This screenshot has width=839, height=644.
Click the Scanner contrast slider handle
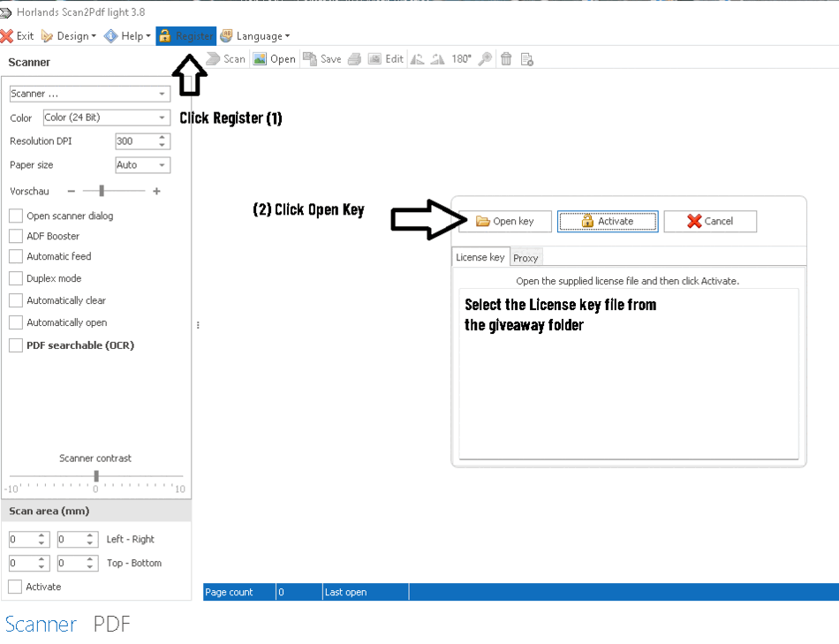pos(96,477)
